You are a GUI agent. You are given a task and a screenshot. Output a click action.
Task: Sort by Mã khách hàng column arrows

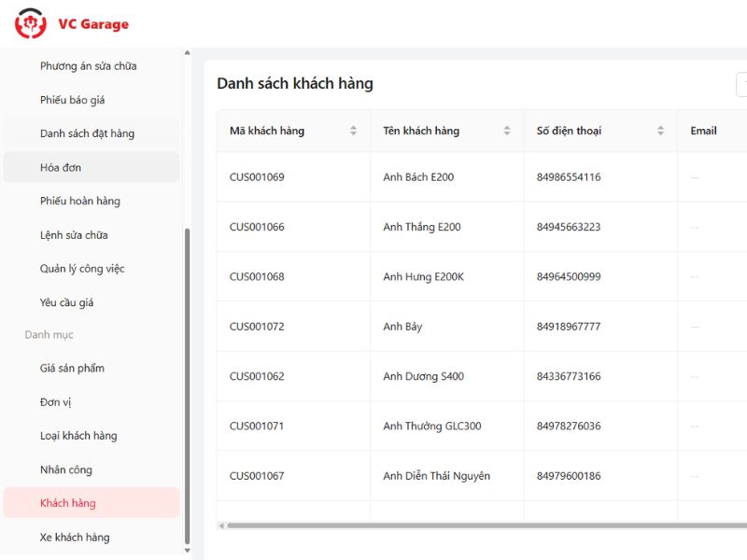tap(353, 131)
